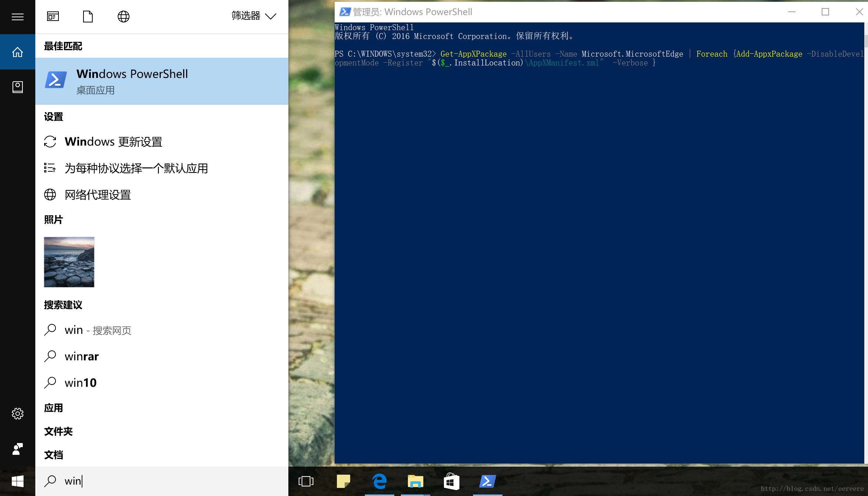Viewport: 868px width, 496px height.
Task: Expand the 应用 results category
Action: [x=54, y=408]
